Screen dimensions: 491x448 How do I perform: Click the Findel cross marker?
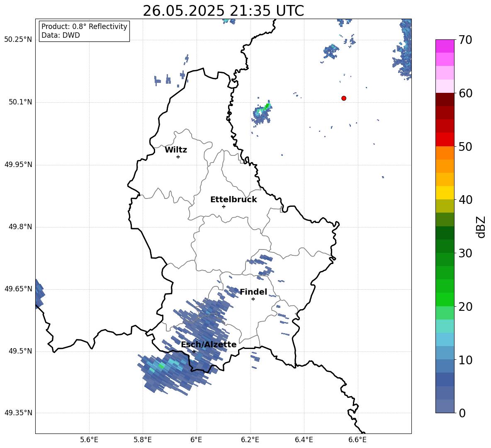tap(253, 299)
